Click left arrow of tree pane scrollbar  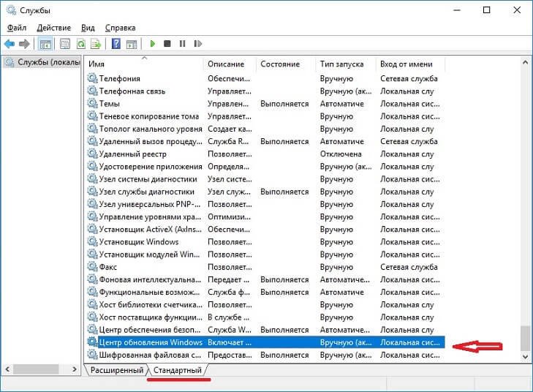(7, 369)
